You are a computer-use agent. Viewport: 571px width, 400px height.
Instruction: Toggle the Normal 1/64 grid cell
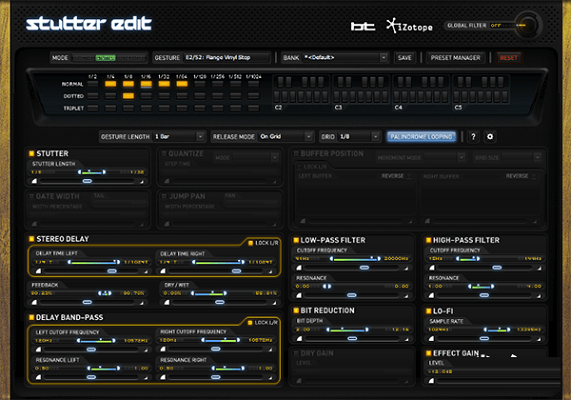click(182, 84)
